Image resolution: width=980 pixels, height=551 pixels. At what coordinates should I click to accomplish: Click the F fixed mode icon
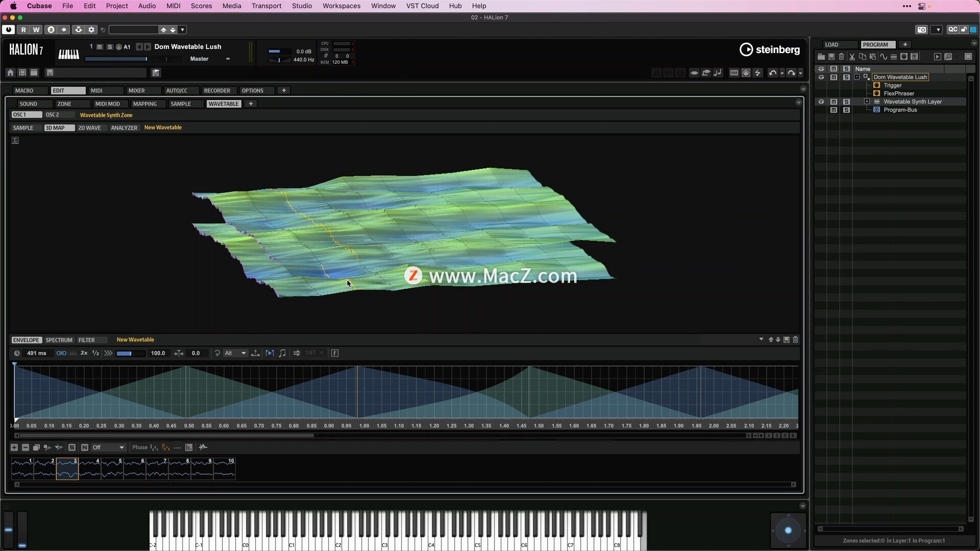click(335, 353)
